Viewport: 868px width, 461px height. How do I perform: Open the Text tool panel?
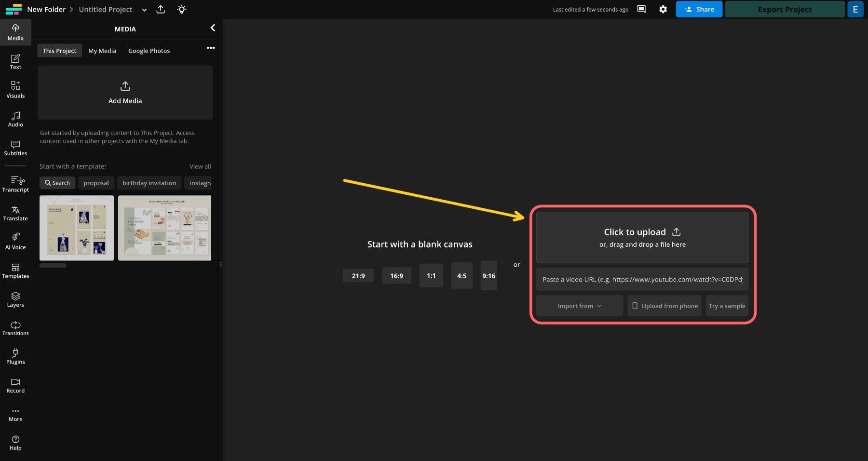(x=15, y=61)
